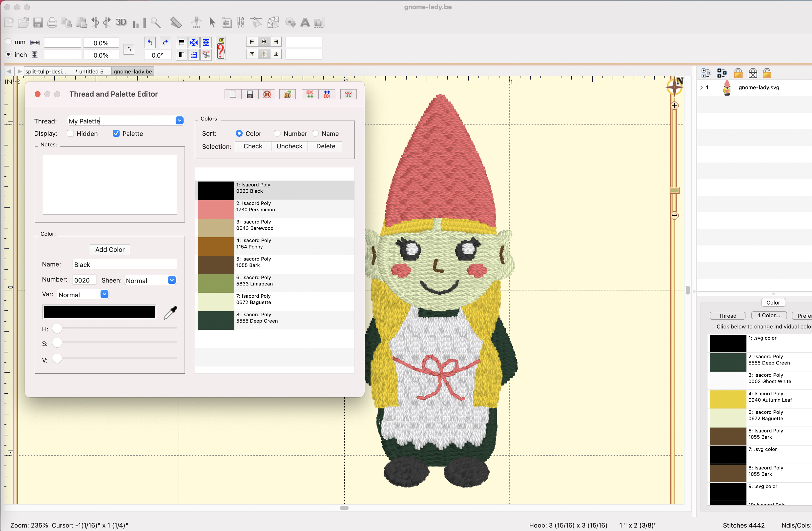Image resolution: width=812 pixels, height=531 pixels.
Task: Open the Sheen dropdown
Action: point(172,280)
